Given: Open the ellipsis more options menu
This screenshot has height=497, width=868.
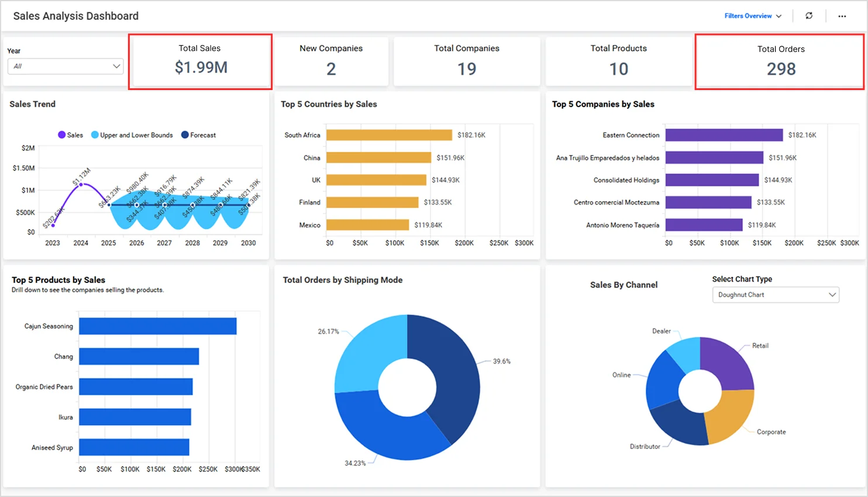Looking at the screenshot, I should pos(842,16).
